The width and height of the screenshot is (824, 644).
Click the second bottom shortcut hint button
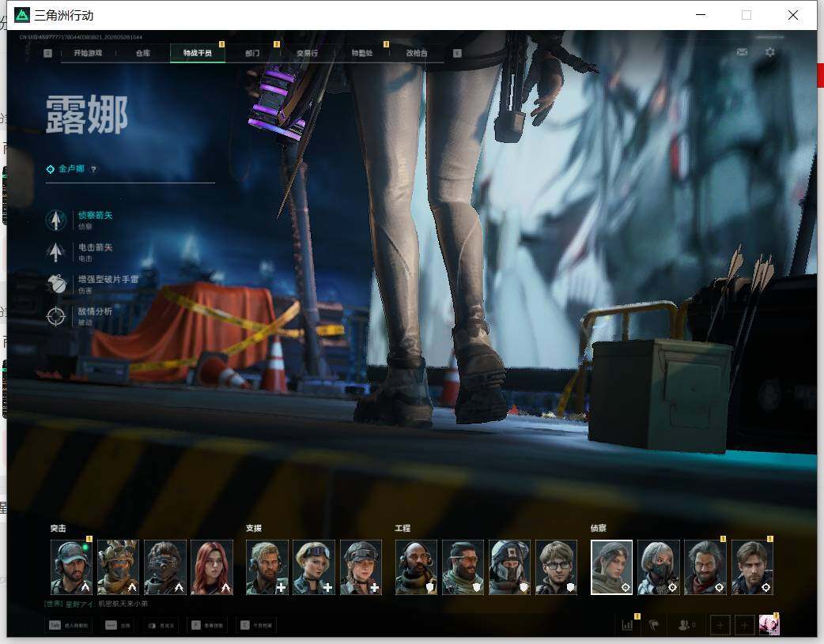[118, 625]
